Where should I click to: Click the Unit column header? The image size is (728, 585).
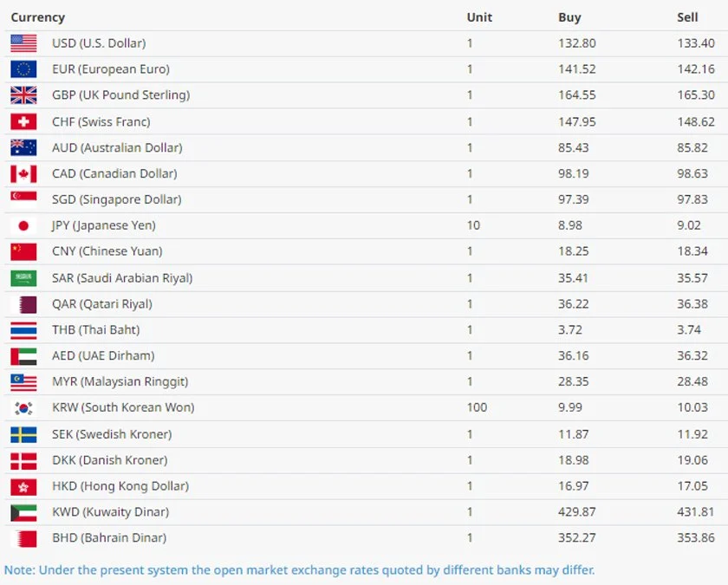tap(479, 17)
